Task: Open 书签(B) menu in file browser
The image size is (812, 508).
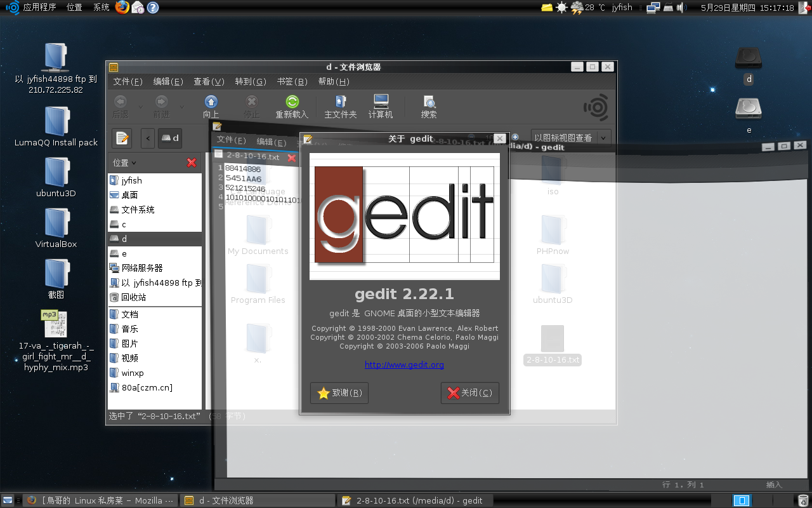Action: click(x=292, y=81)
